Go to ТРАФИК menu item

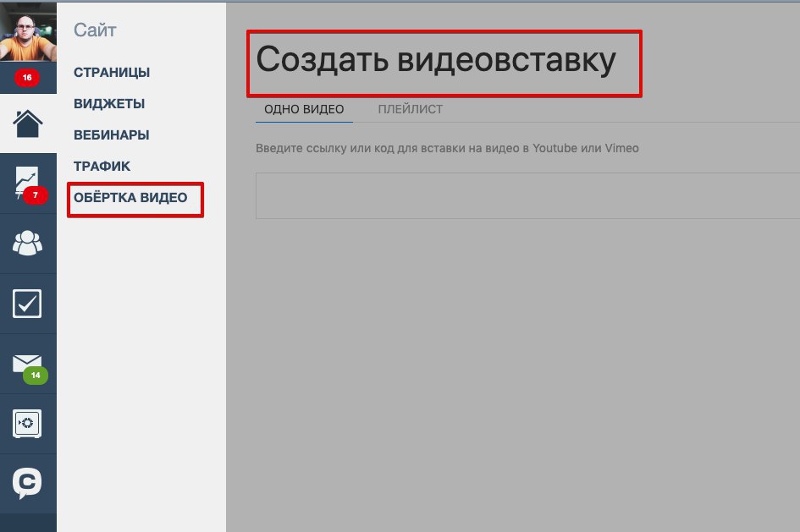pos(102,166)
